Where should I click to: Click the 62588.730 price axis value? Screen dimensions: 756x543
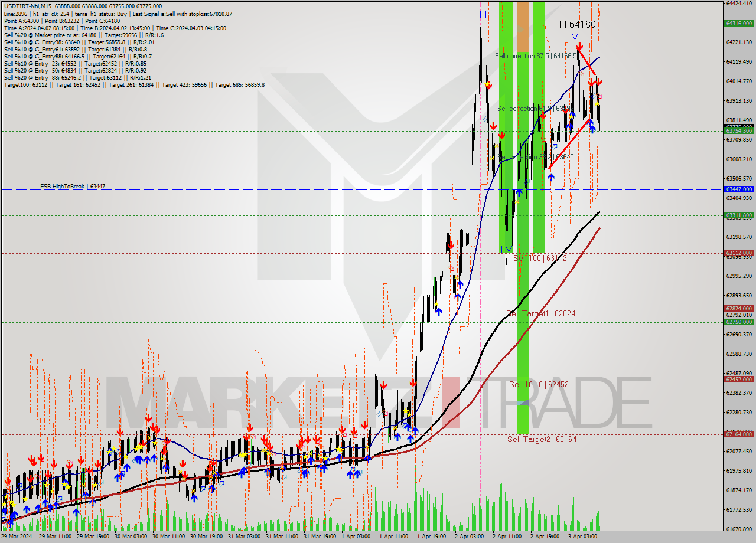(739, 354)
